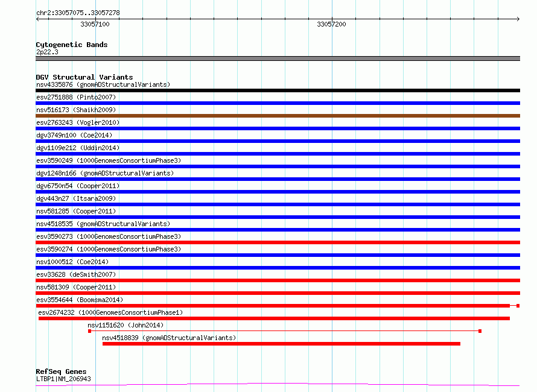Screen dimensions: 537x392
Task: Select the red nsv4518839 variant bar
Action: [281, 344]
